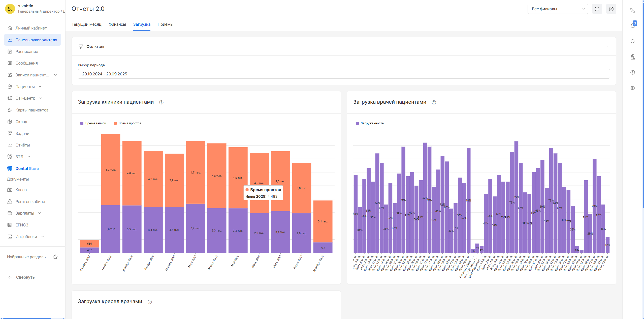Open the Все филиалы dropdown
The height and width of the screenshot is (319, 644).
click(557, 9)
